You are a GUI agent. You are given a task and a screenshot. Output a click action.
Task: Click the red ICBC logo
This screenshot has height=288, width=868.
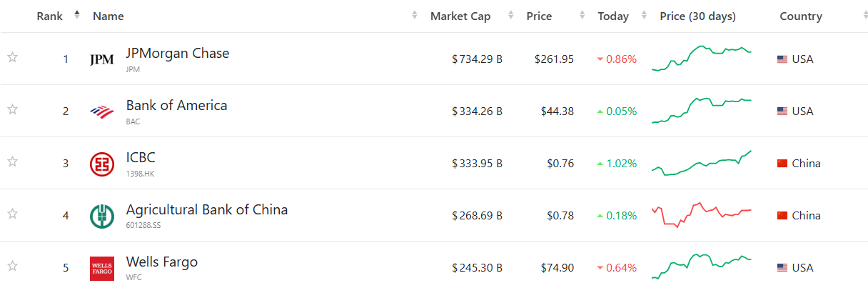click(x=101, y=164)
